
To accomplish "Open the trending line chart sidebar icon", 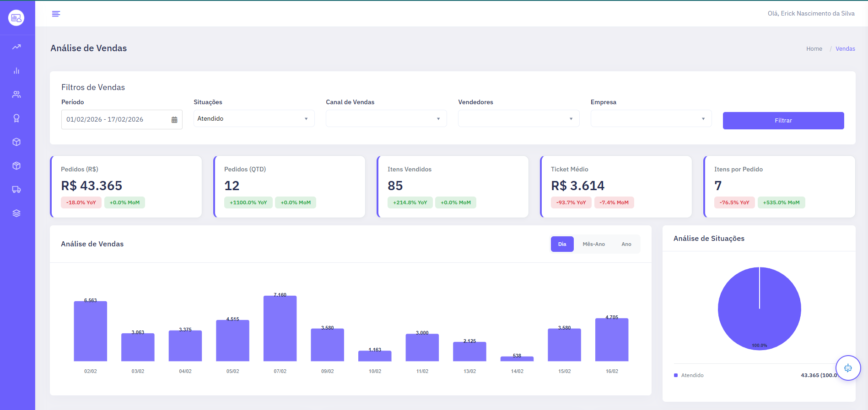I will coord(16,47).
